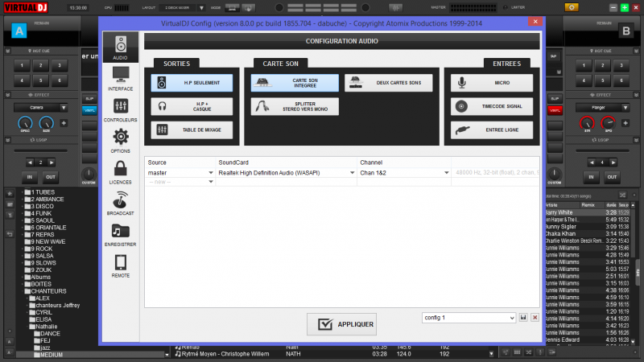Enable the Timecode Signal input

coord(492,107)
